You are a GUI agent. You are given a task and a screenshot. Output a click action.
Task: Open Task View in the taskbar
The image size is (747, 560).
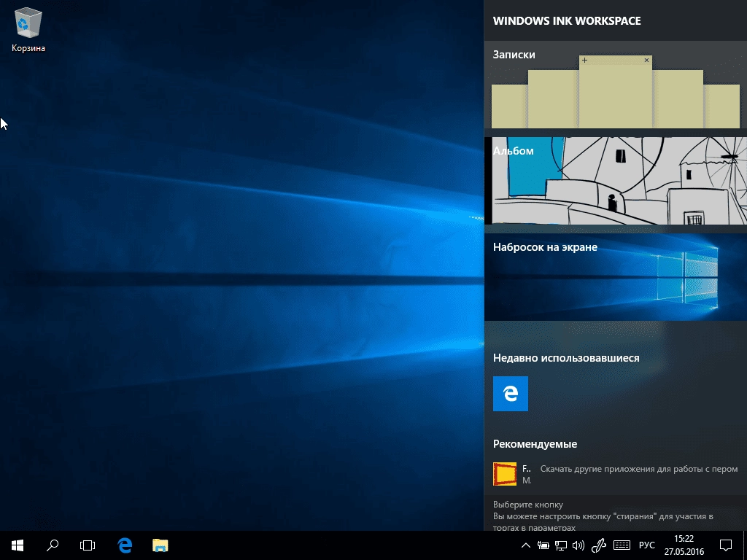[88, 545]
